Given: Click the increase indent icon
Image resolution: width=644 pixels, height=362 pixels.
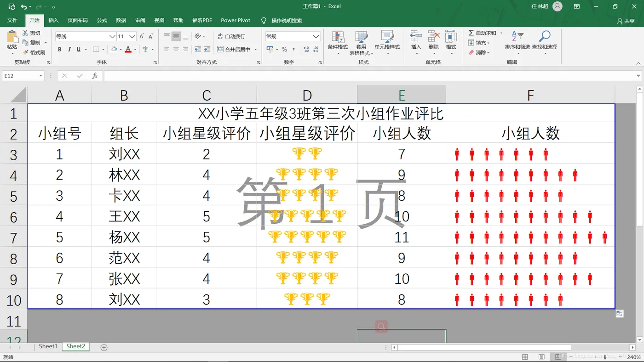Looking at the screenshot, I should point(207,49).
